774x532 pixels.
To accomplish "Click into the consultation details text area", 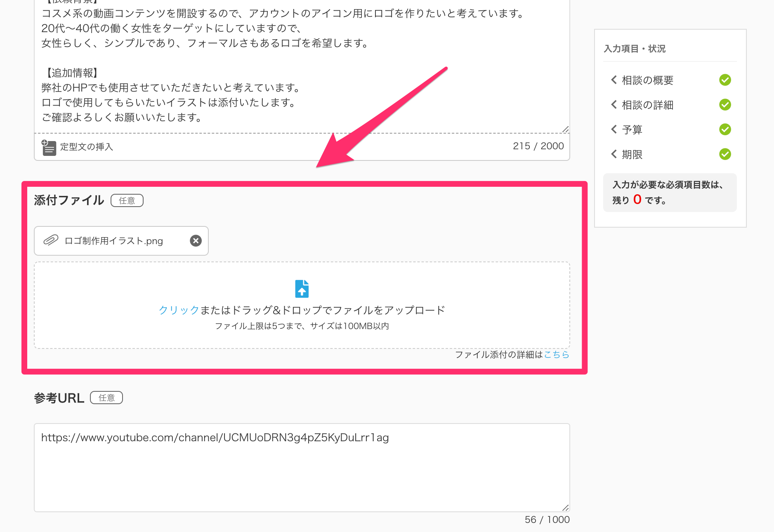I will [302, 66].
